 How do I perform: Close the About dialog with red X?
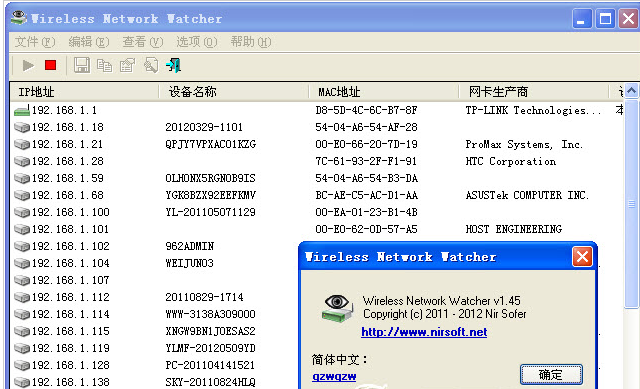(582, 257)
